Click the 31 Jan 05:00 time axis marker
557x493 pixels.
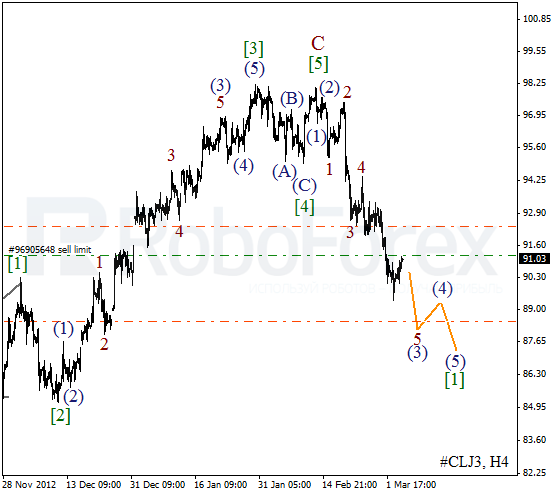(284, 484)
